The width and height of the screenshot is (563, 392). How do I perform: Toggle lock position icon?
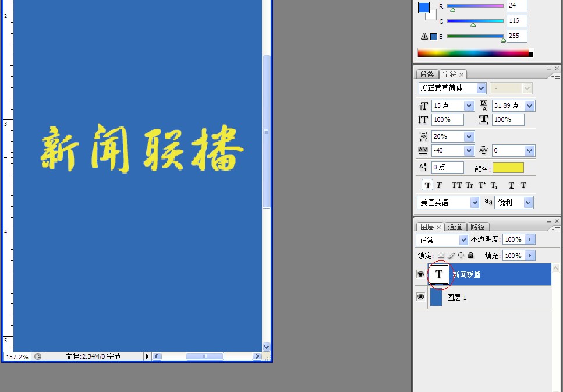[461, 255]
